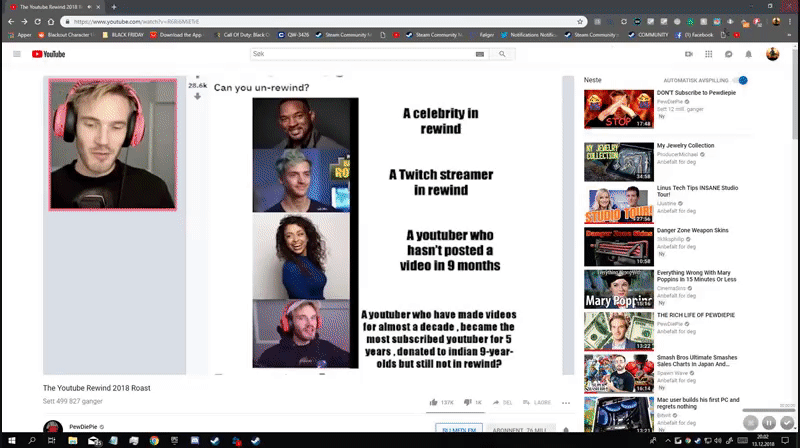Go forward in the browser
The height and width of the screenshot is (448, 800).
[24, 21]
